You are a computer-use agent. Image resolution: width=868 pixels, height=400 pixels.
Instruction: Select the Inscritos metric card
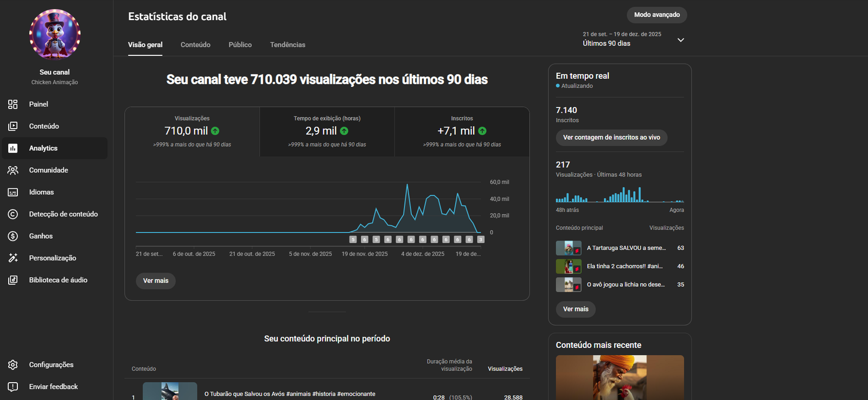click(462, 131)
